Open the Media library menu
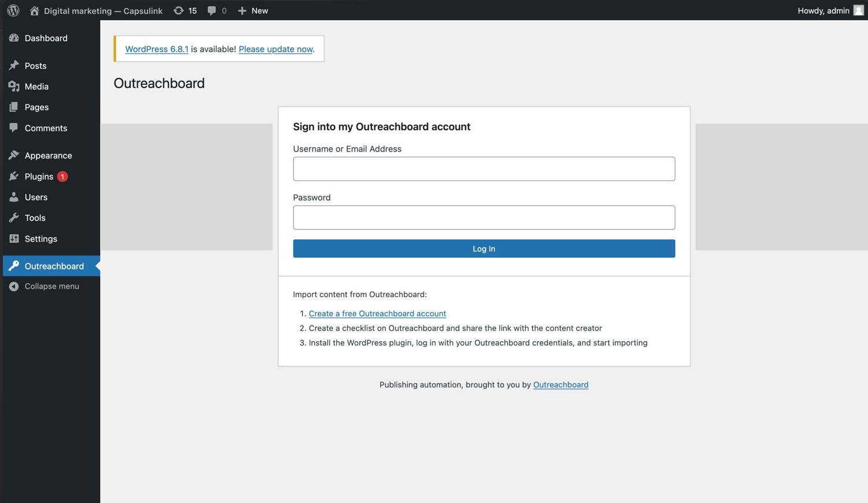Viewport: 868px width, 503px height. coord(36,87)
